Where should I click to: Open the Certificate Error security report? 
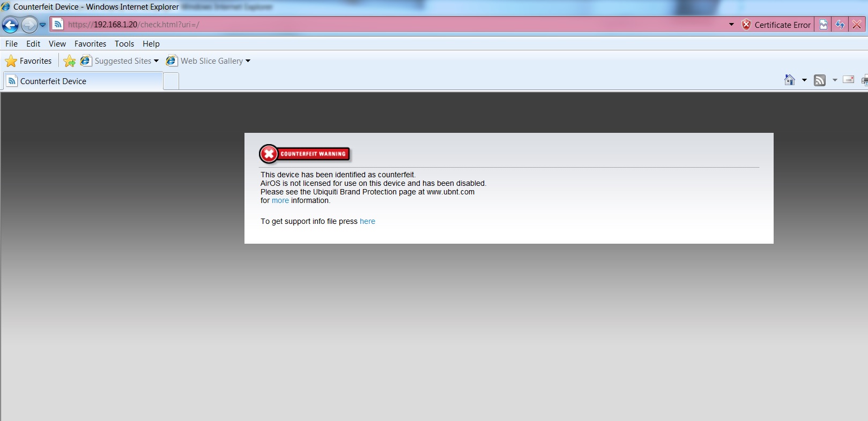(776, 25)
